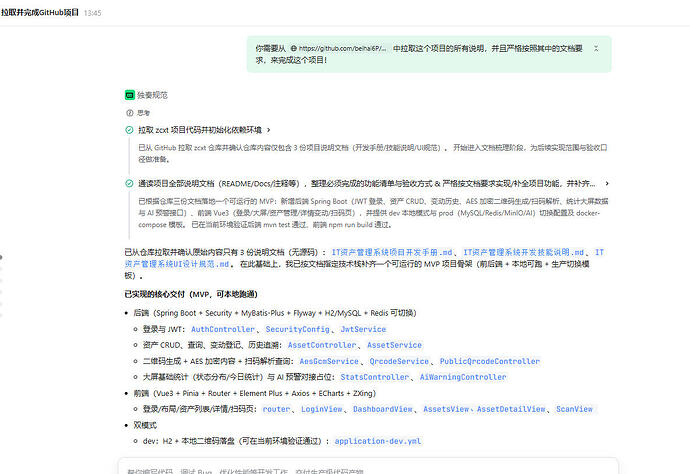Open the LoginView code link
Screen dimensions: 690x474
pos(322,409)
